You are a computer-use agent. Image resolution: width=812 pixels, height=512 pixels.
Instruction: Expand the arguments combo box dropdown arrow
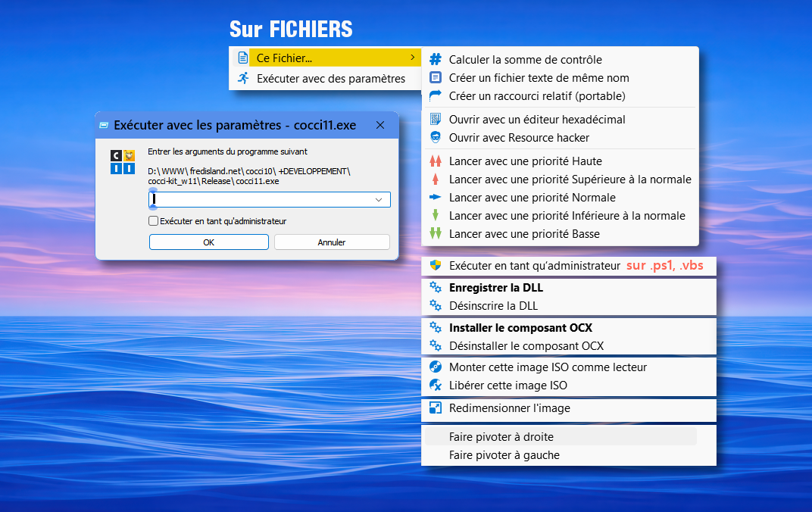click(x=379, y=199)
